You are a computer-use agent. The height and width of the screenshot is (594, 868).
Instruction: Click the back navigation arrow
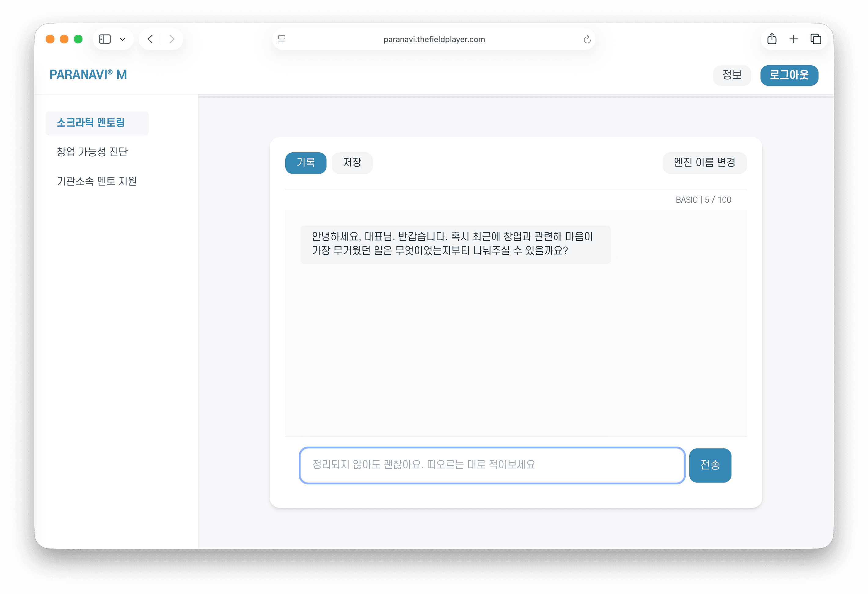pyautogui.click(x=150, y=39)
